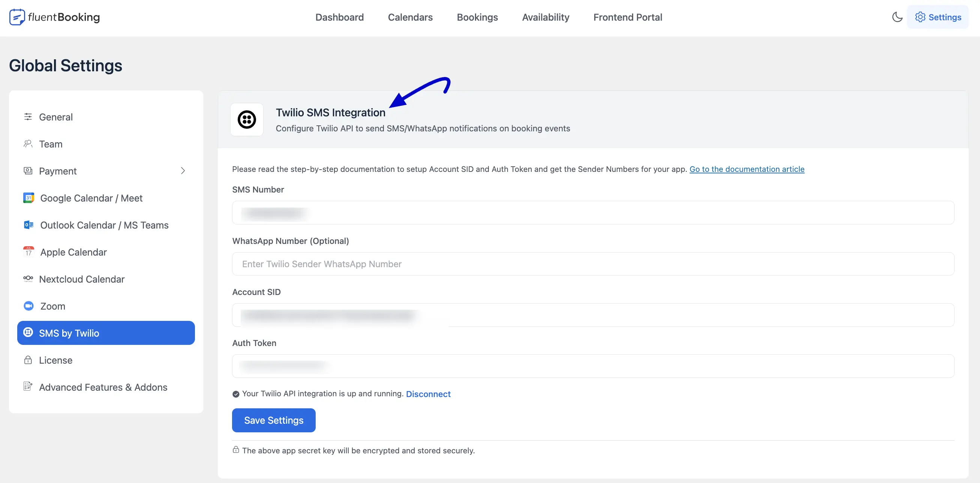This screenshot has width=980, height=483.
Task: Click the fluentBooking wordmark text
Action: coord(64,17)
